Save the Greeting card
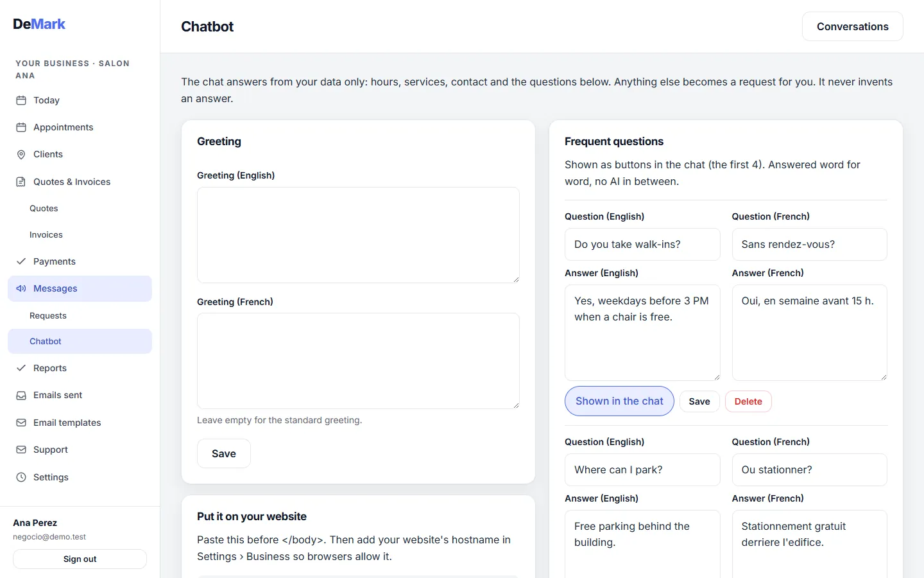This screenshot has height=578, width=924. 223,453
